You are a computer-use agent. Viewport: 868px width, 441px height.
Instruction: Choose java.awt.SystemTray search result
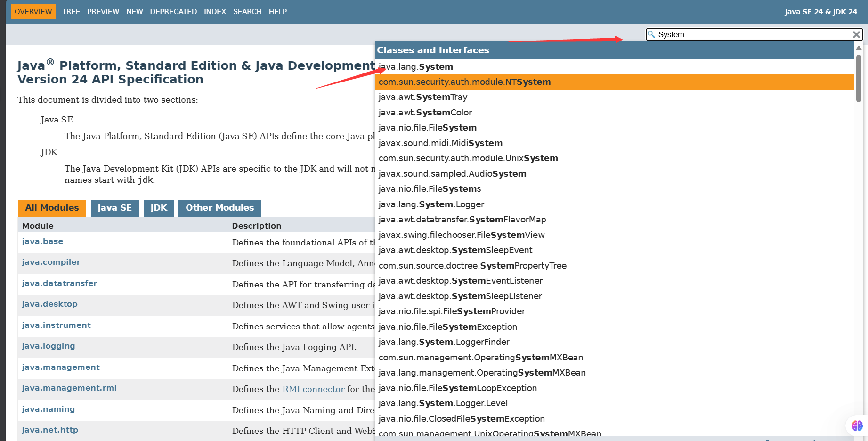pyautogui.click(x=615, y=97)
